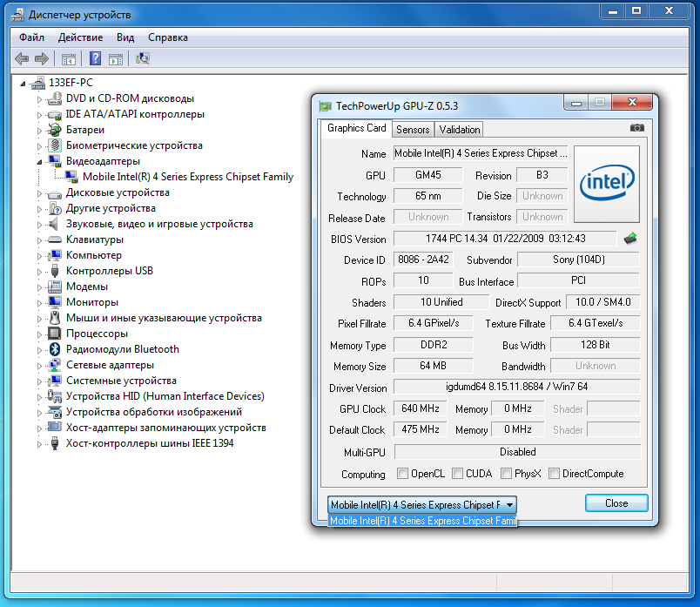The image size is (700, 607).
Task: Open the Validation tab
Action: point(460,129)
